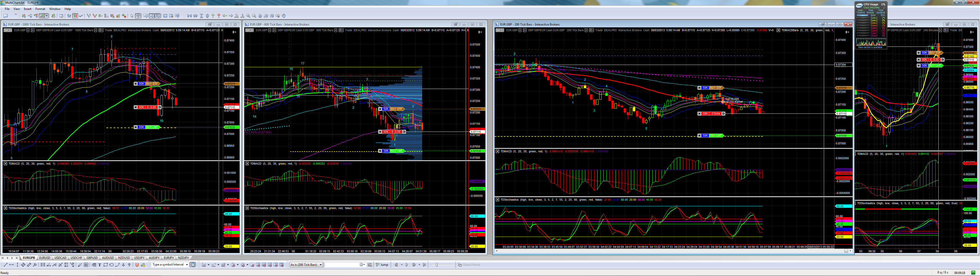Select the trend line drawing tool
980x276 pixels.
(x=5, y=264)
